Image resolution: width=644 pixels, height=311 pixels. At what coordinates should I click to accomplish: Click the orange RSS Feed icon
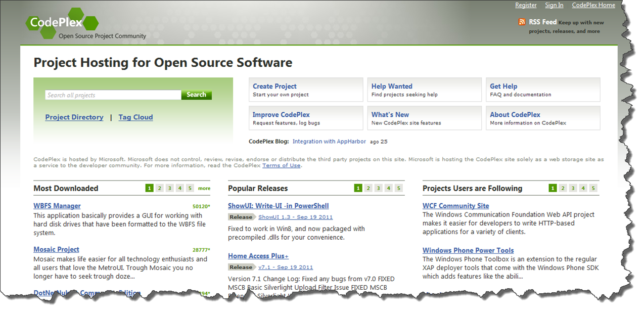[522, 22]
